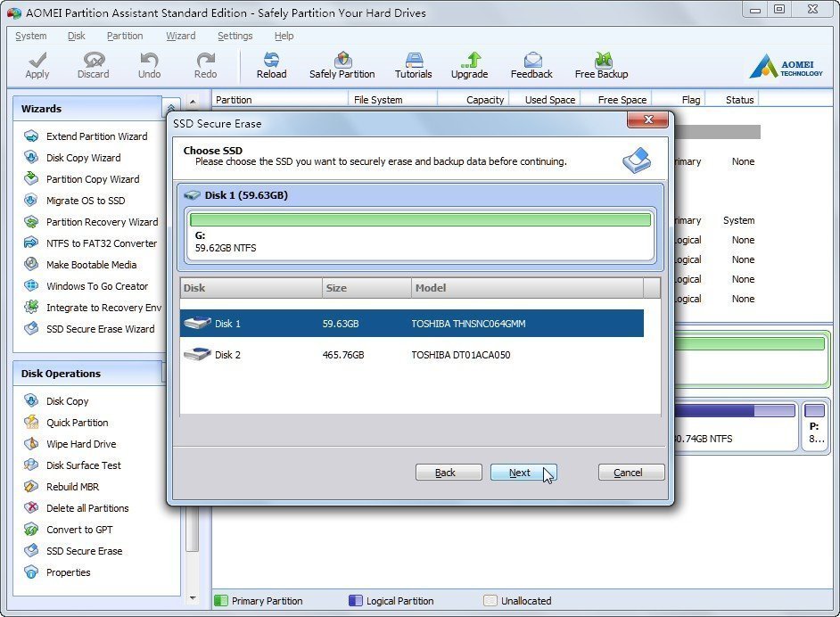The image size is (840, 617).
Task: Open Partition Recovery Wizard
Action: tap(102, 222)
